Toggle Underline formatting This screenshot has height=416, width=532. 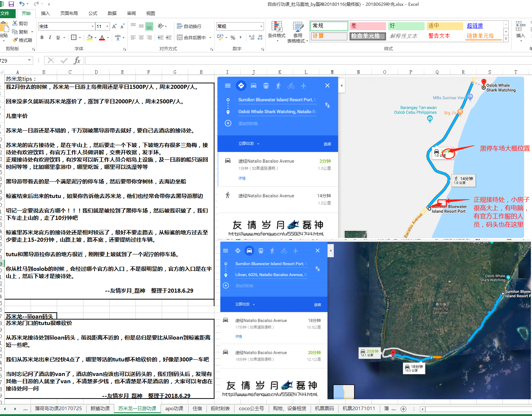click(58, 37)
